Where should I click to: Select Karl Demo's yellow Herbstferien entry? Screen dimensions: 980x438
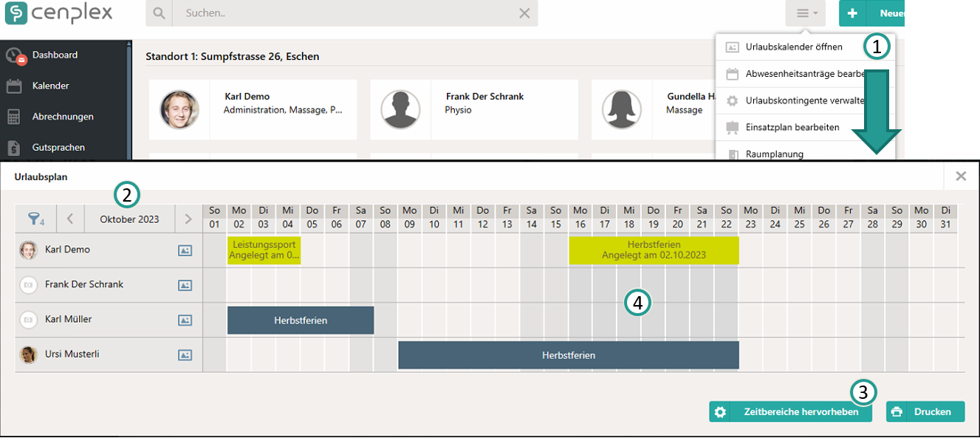click(x=654, y=250)
